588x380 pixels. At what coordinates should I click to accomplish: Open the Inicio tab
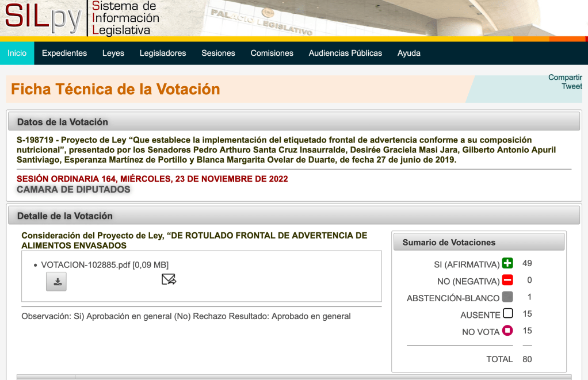pyautogui.click(x=17, y=53)
